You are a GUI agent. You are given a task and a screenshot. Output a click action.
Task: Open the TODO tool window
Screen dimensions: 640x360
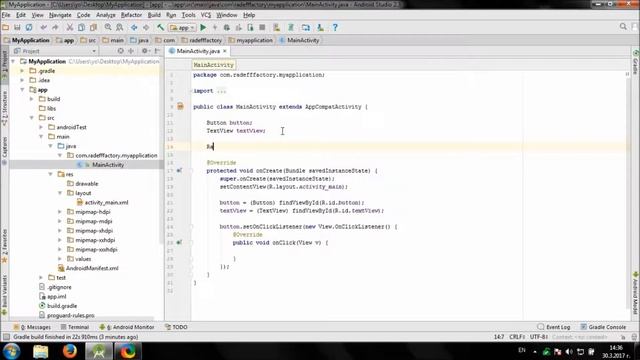[176, 327]
